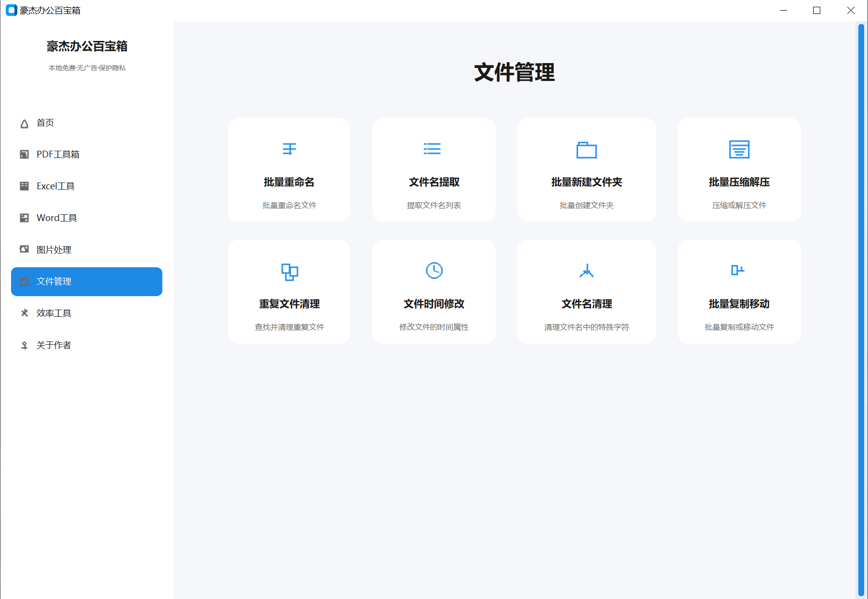The height and width of the screenshot is (599, 868).
Task: Open the 批量新建文件夹 card title
Action: coord(587,182)
